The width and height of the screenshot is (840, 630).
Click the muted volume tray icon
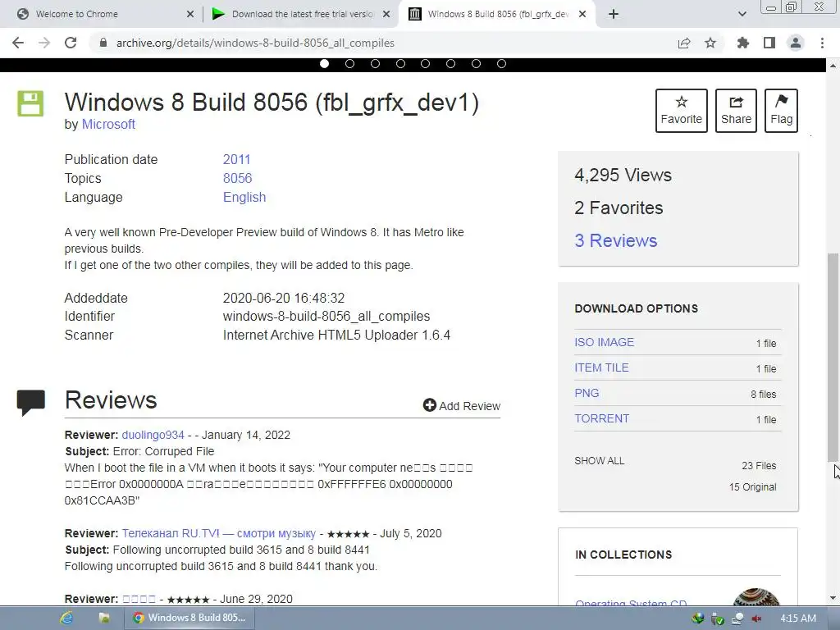point(756,619)
